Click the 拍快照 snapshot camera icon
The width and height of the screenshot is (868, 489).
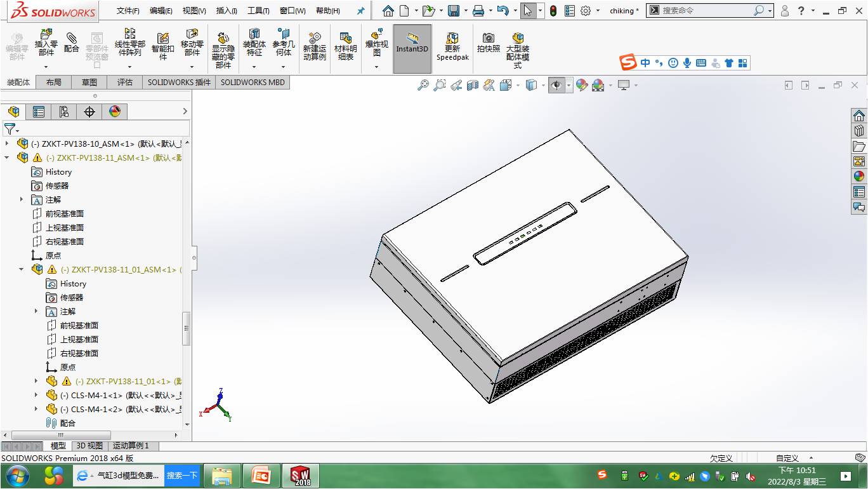(488, 42)
